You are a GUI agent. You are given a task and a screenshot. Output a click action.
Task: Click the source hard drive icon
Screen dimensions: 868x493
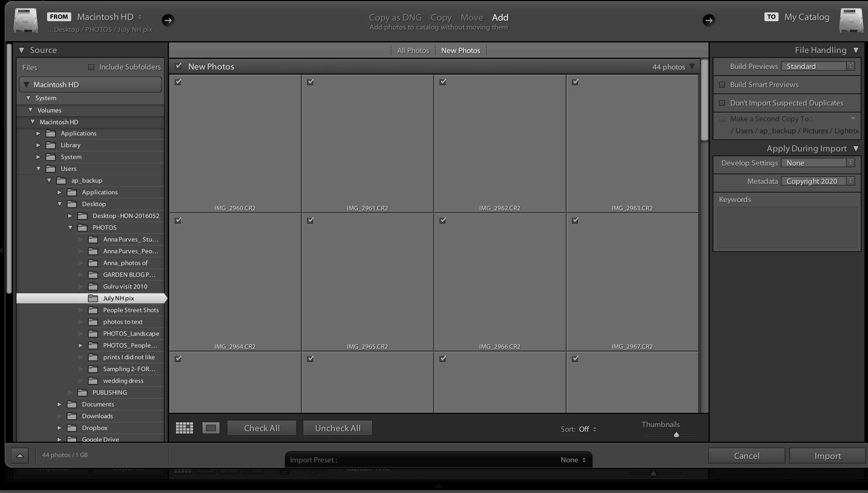(26, 21)
